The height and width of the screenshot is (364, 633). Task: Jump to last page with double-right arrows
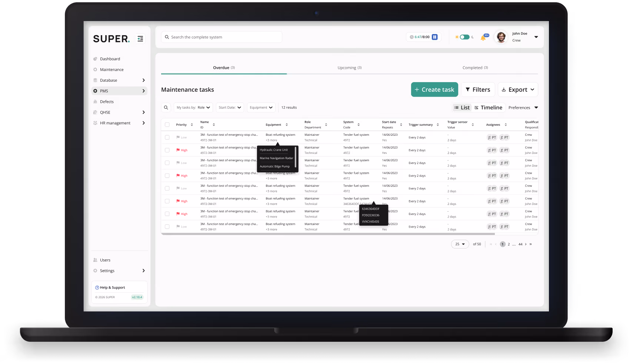tap(531, 244)
